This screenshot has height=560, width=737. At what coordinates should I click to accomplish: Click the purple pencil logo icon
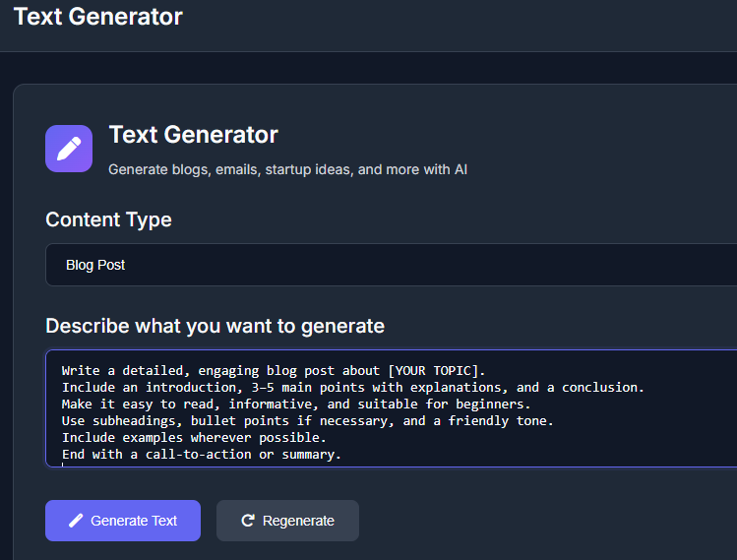(69, 149)
